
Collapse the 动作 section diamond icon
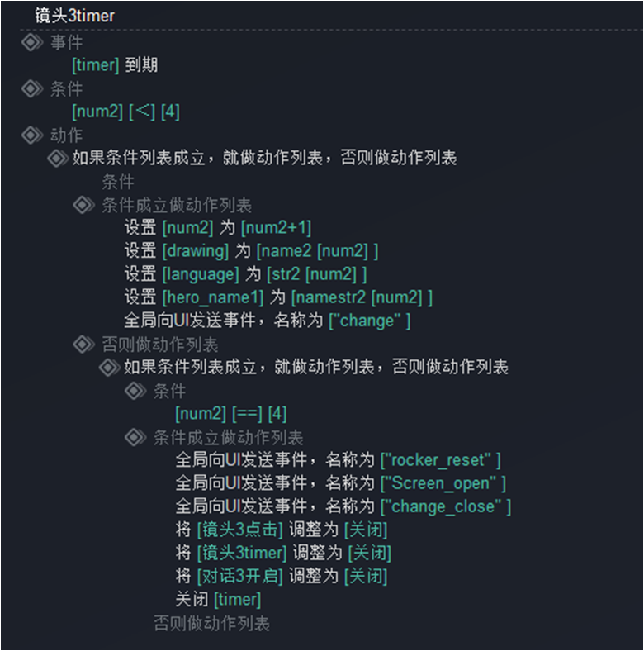32,135
